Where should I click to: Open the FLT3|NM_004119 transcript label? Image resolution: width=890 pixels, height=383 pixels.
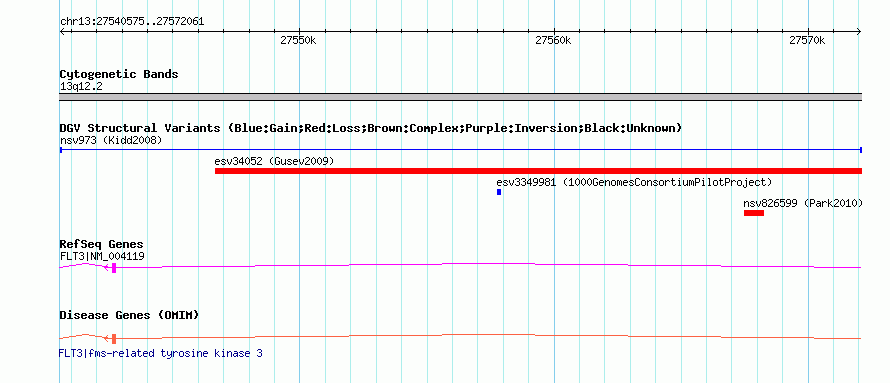click(x=102, y=256)
